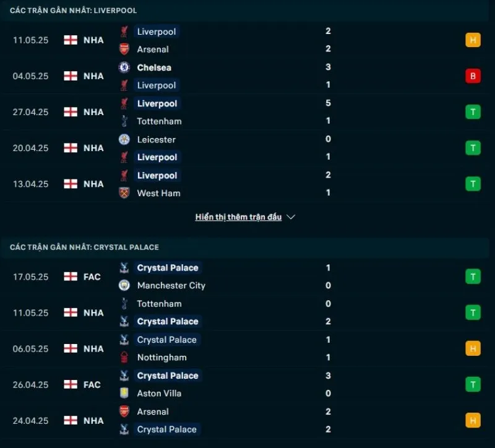Click the Aston Villa club crest icon
This screenshot has height=448, width=495.
pyautogui.click(x=124, y=393)
